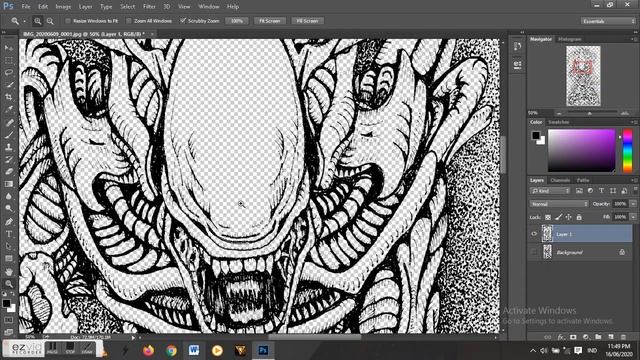Click the Delete layer trash icon
Image resolution: width=640 pixels, height=360 pixels.
623,337
